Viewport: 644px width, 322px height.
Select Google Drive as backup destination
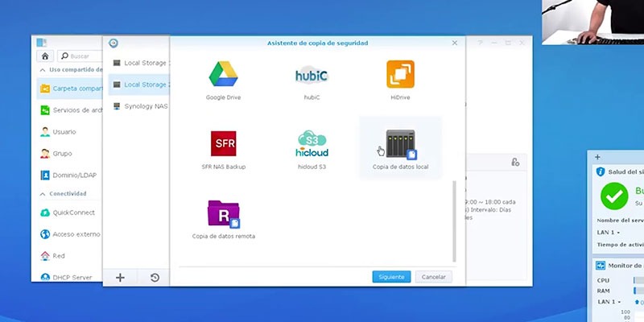tap(223, 80)
